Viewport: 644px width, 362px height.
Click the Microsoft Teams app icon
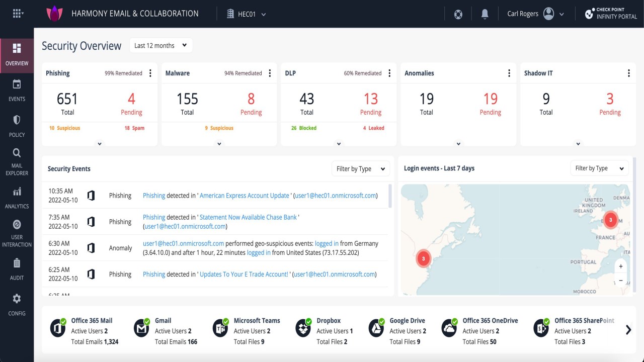pos(220,328)
